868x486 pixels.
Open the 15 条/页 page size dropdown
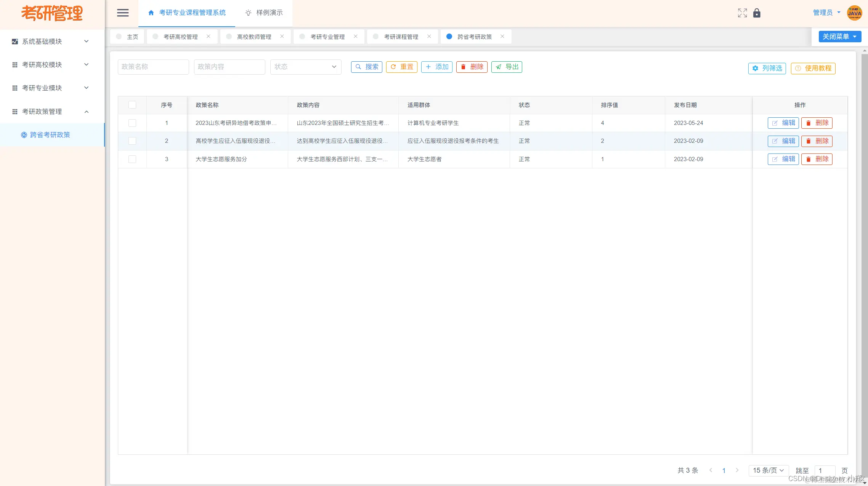coord(768,470)
